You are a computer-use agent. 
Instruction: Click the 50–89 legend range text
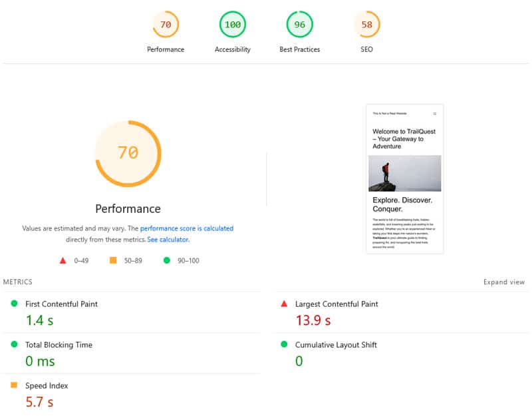click(x=133, y=261)
